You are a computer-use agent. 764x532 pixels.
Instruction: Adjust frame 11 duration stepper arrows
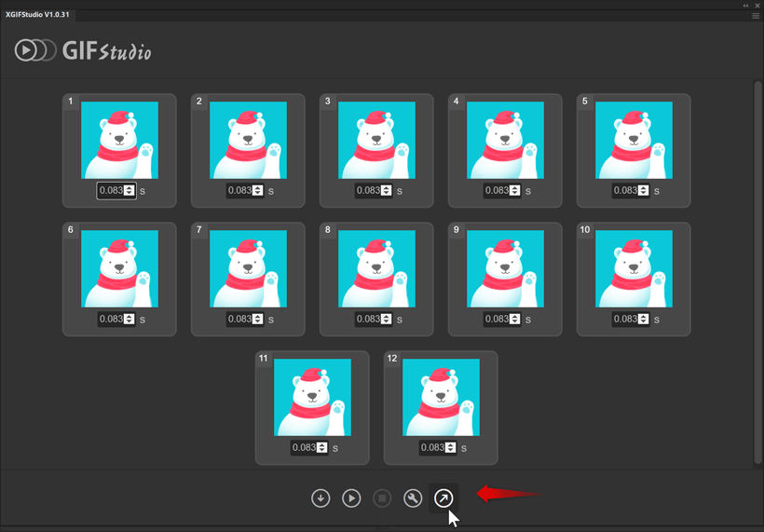[322, 448]
